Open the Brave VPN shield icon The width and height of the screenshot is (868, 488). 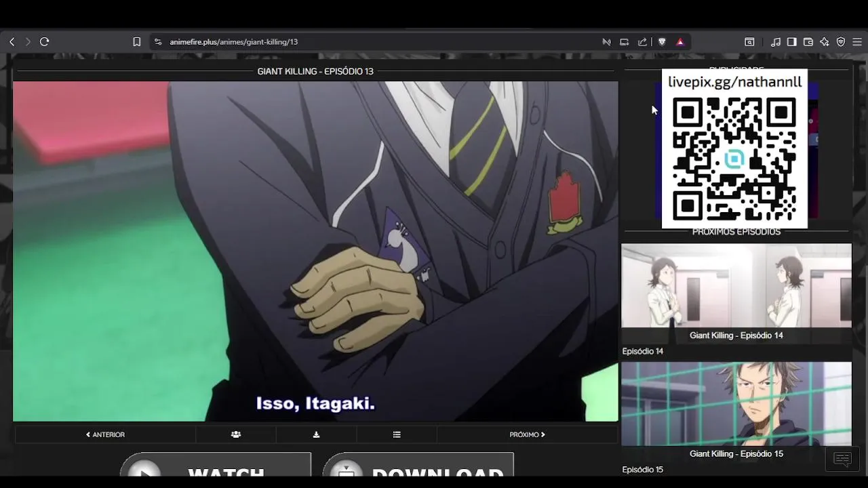[841, 42]
